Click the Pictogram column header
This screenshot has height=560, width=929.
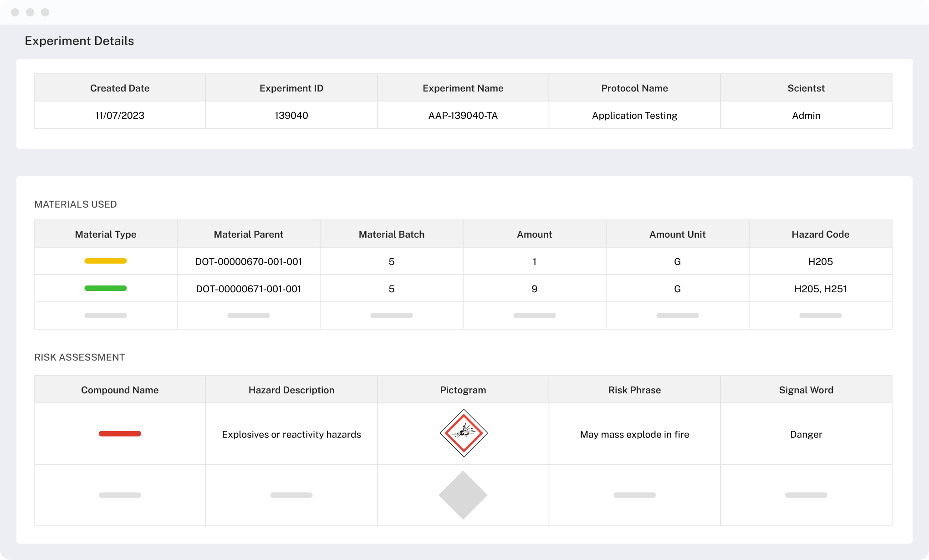(x=463, y=390)
